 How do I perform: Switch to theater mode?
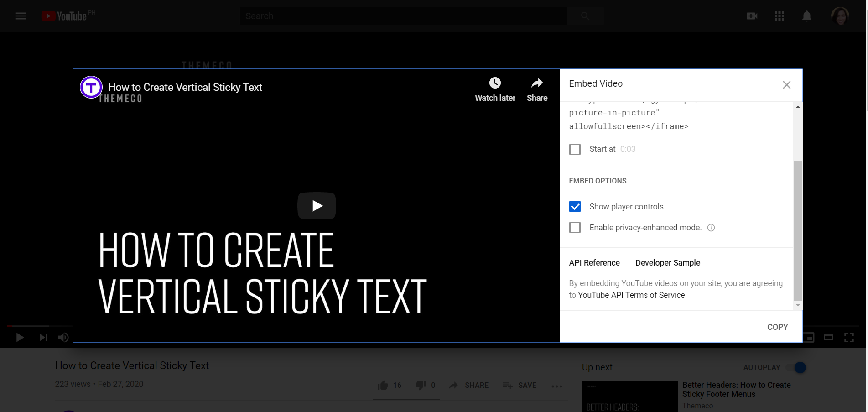829,338
